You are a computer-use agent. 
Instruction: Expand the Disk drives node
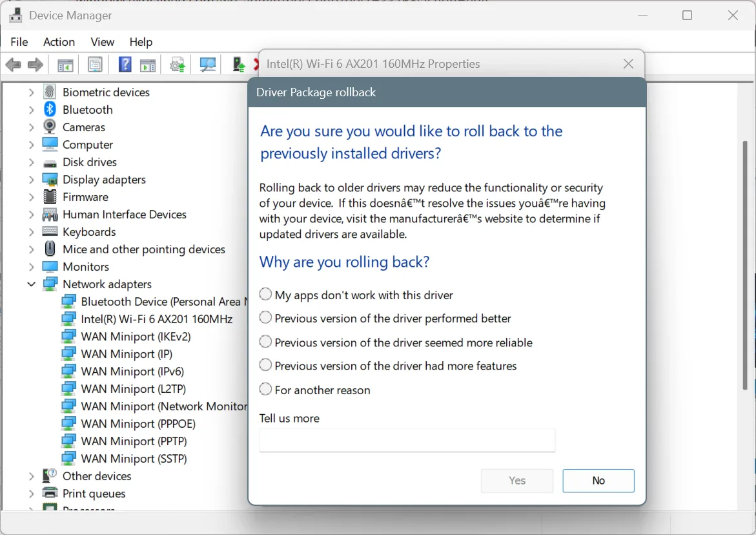pos(32,162)
